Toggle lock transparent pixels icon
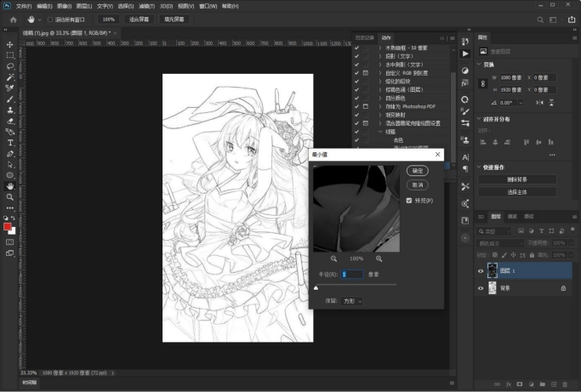Viewport: 581px width, 392px height. tap(495, 255)
